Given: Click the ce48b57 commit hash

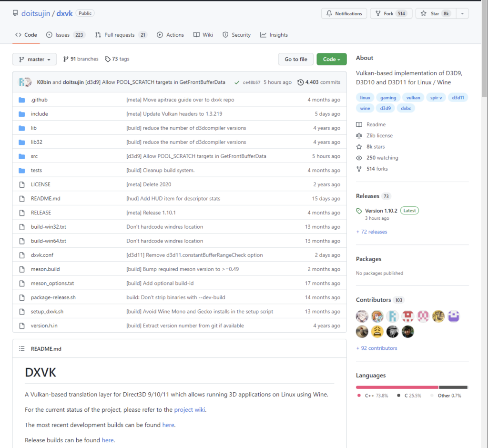Looking at the screenshot, I should 252,82.
